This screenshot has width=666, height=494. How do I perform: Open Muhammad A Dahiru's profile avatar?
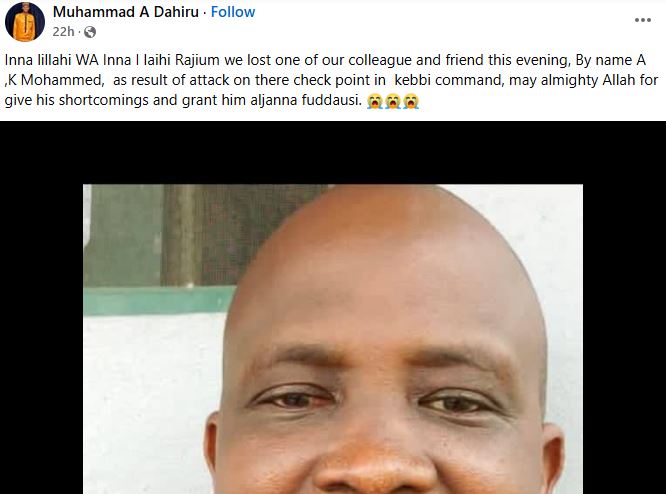click(25, 22)
